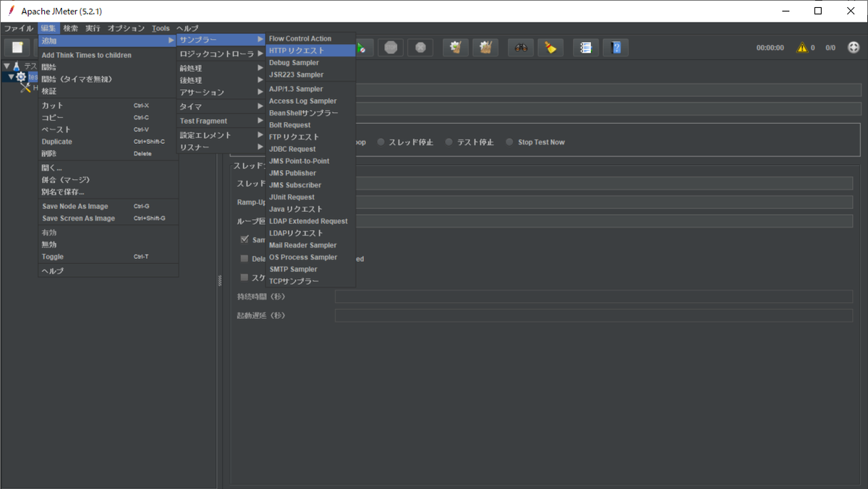This screenshot has height=489, width=868.
Task: Choose JUnit Request entry
Action: (311, 197)
